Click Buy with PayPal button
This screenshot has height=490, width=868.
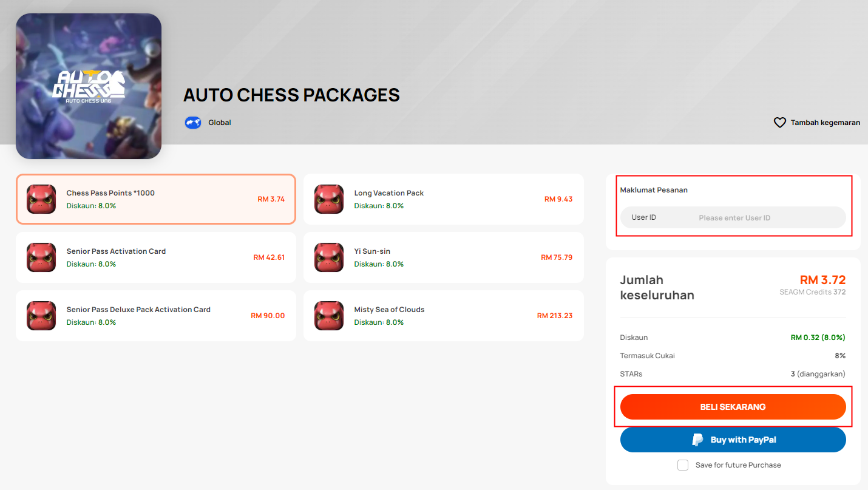pos(733,440)
